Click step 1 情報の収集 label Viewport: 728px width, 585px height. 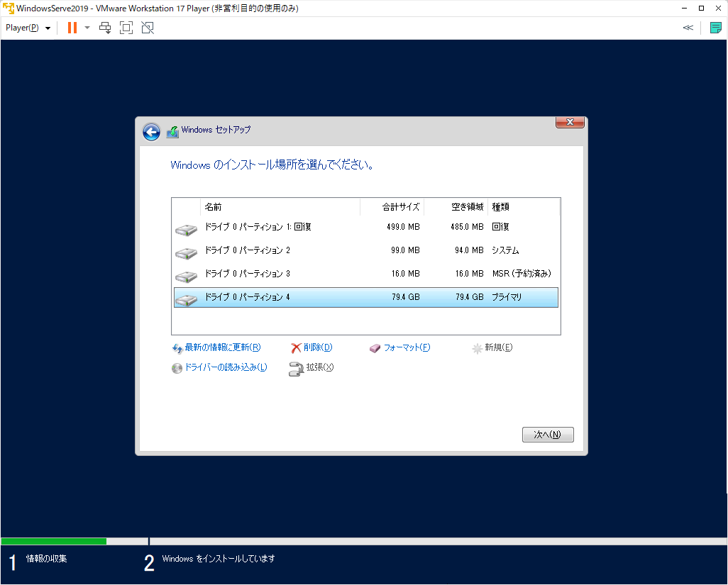click(x=46, y=559)
